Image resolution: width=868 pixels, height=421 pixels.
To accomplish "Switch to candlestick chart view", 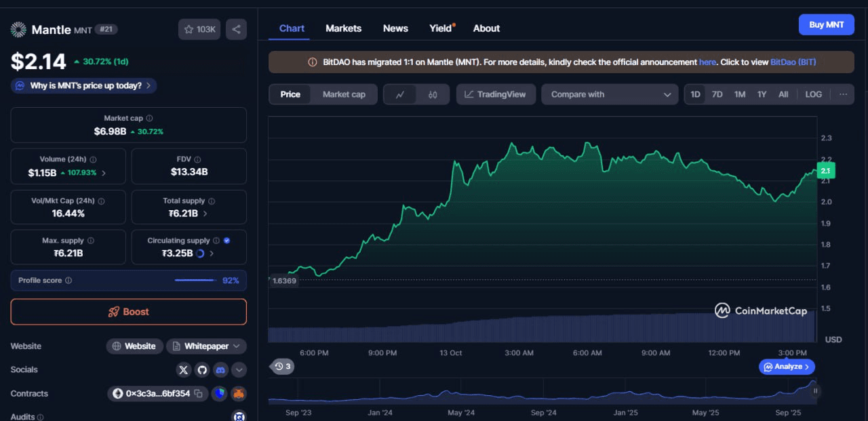I will point(433,94).
